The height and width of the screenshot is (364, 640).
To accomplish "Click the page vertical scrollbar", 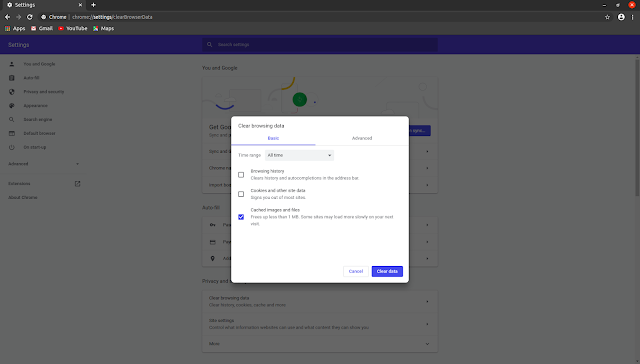I will [x=637, y=127].
